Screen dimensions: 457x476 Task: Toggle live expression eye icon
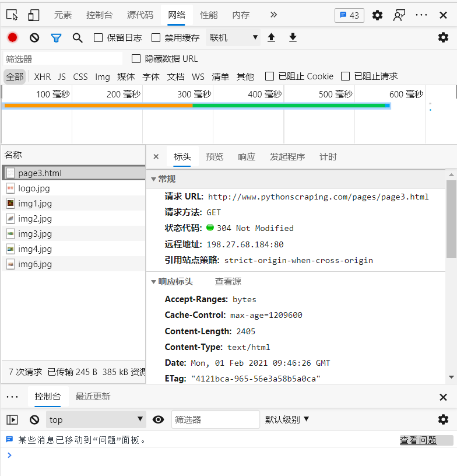tap(159, 419)
